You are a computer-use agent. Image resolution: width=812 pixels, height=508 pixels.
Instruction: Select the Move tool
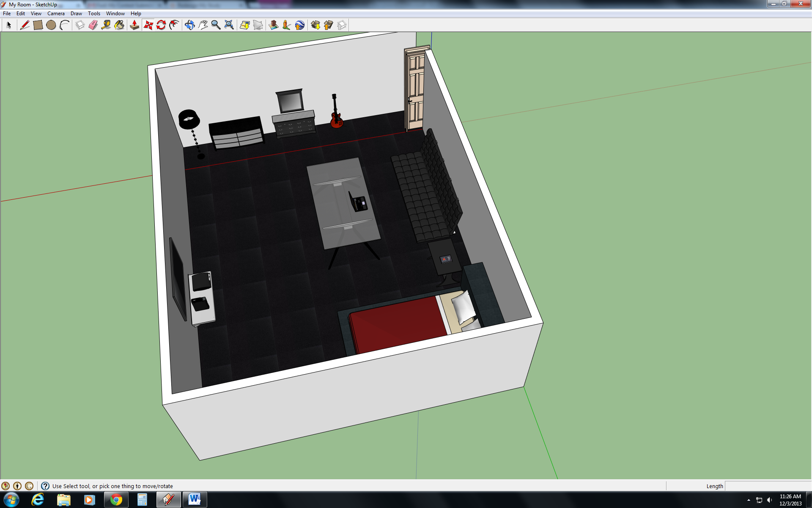[x=148, y=25]
